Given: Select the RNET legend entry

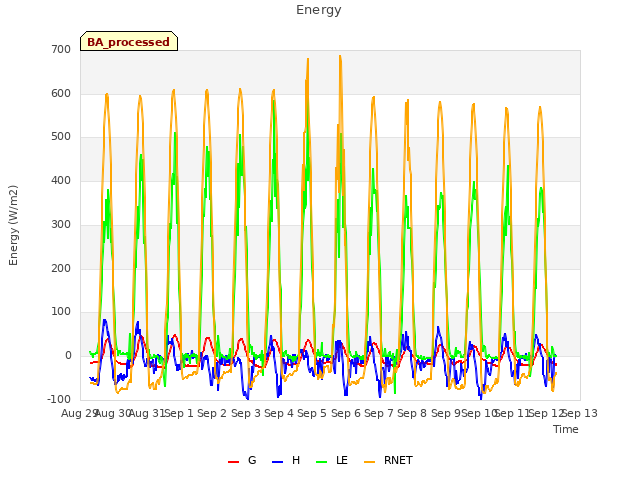Looking at the screenshot, I should point(388,460).
